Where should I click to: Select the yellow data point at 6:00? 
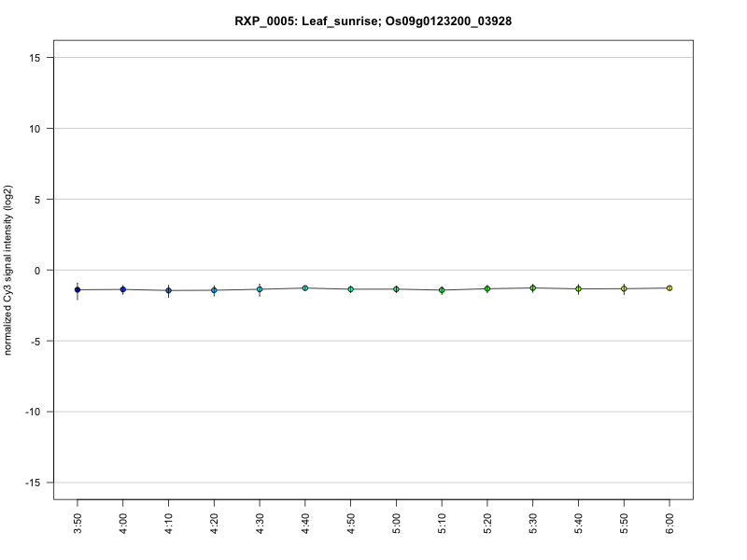pos(669,287)
